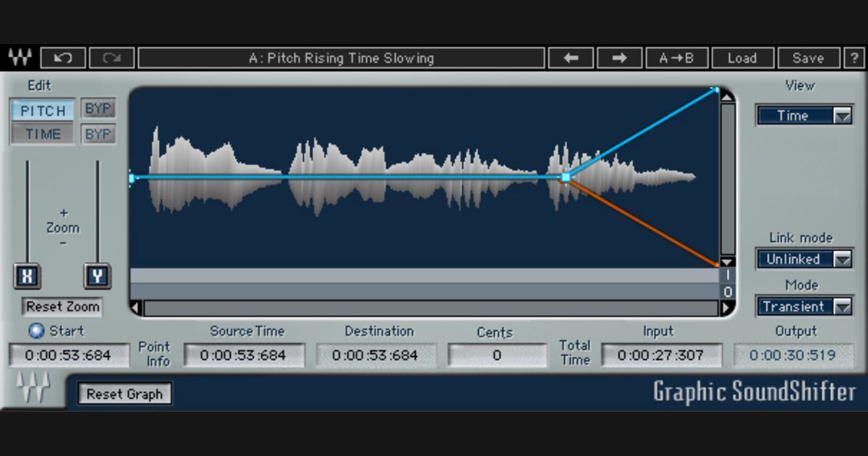Click the Y zoom slider handle
This screenshot has height=456, width=868.
96,276
